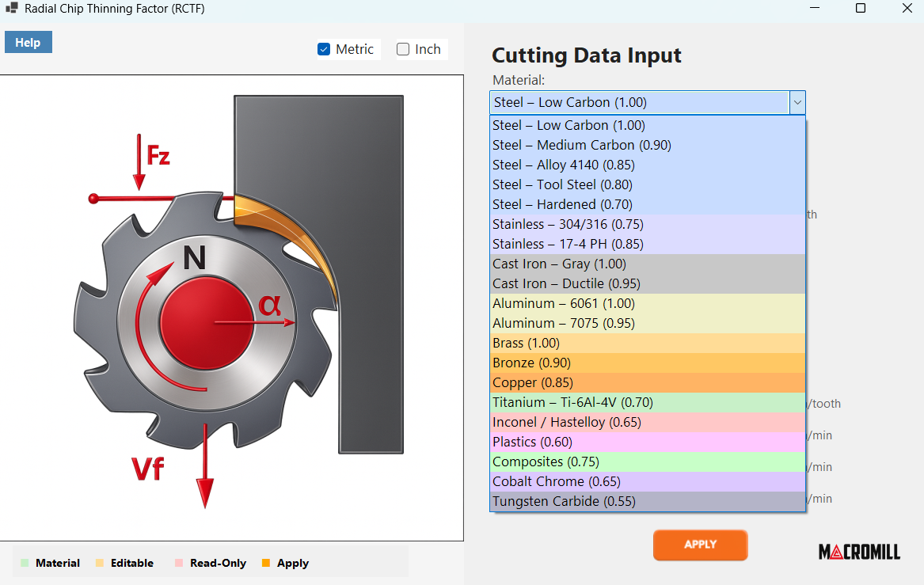Click the pink Read-Only legend swatch
The width and height of the screenshot is (924, 585).
coord(179,563)
